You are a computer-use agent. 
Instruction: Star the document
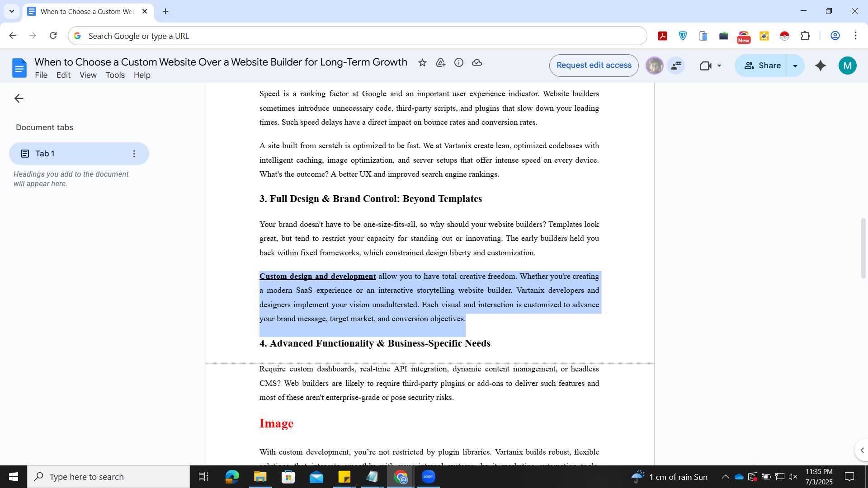422,63
